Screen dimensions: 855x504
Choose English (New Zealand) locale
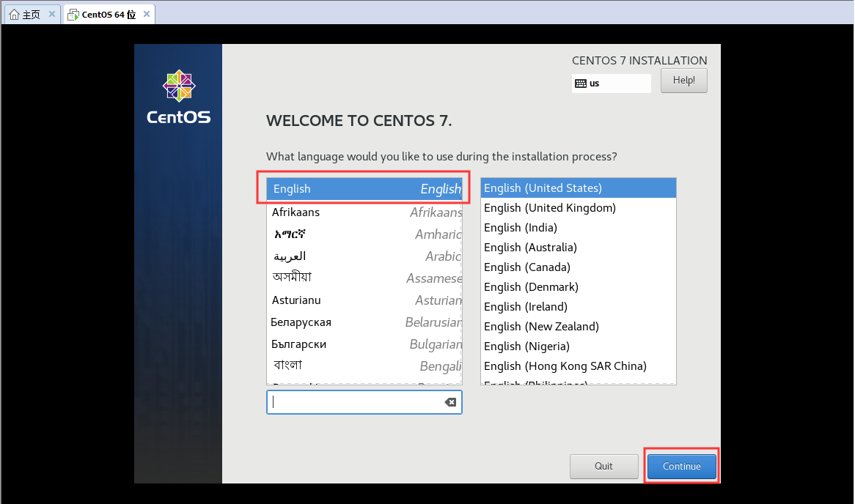coord(578,327)
